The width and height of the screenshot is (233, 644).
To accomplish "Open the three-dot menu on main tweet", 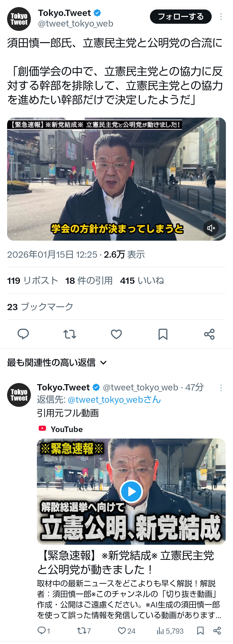I will coord(221,17).
